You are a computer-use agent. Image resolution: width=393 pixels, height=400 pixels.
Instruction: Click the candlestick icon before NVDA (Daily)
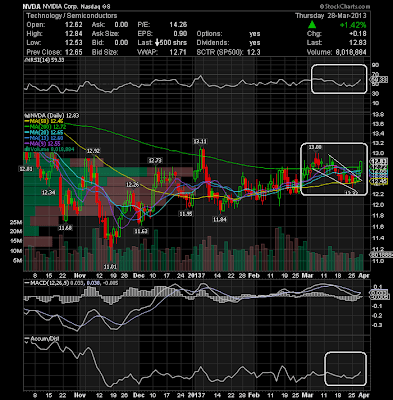25,115
